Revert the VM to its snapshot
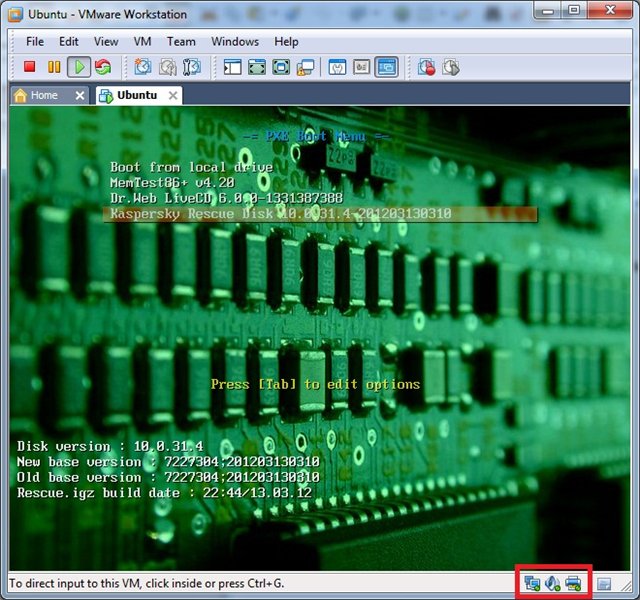Screen dimensions: 640x600 click(x=167, y=67)
